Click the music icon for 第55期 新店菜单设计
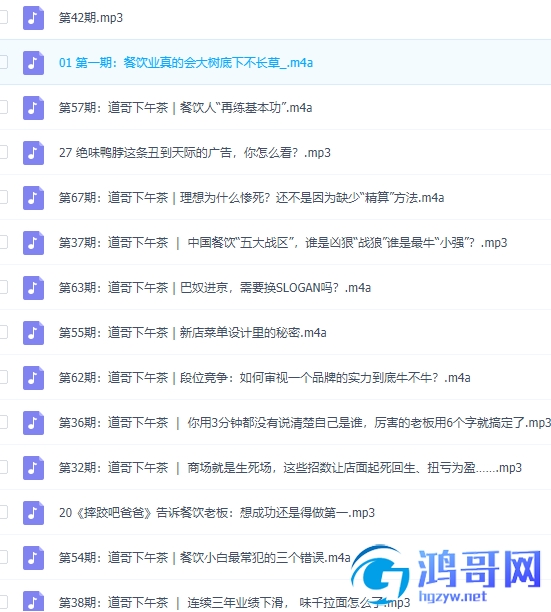The height and width of the screenshot is (612, 551). (33, 333)
